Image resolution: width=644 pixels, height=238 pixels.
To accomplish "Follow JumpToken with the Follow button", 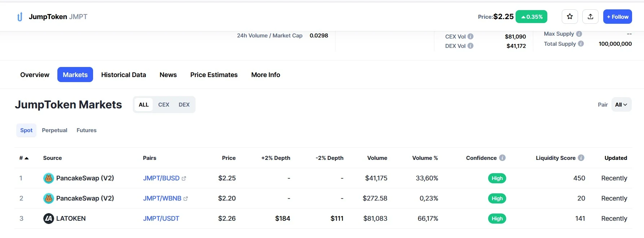I will tap(617, 17).
